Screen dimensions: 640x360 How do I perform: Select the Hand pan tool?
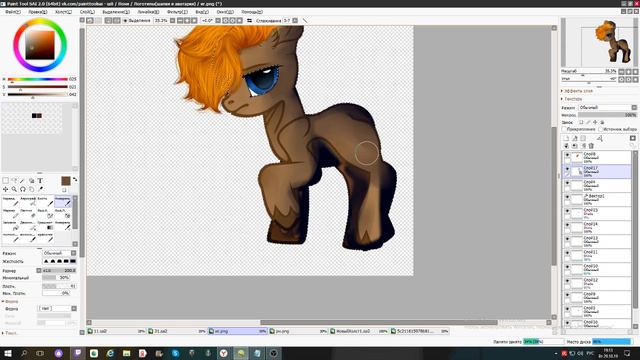tap(31, 189)
